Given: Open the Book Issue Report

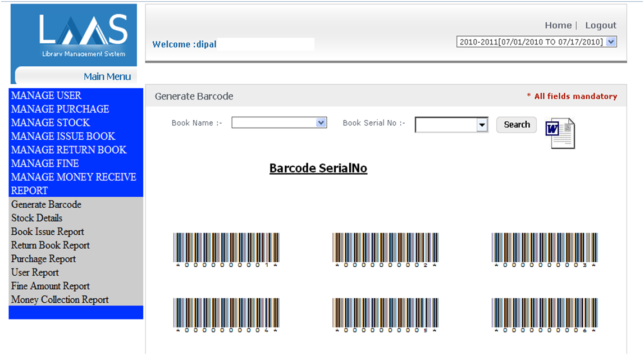Looking at the screenshot, I should point(47,231).
